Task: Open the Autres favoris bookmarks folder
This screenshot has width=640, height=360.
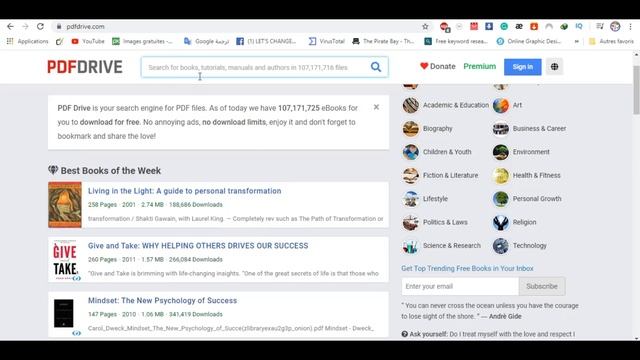Action: 611,41
